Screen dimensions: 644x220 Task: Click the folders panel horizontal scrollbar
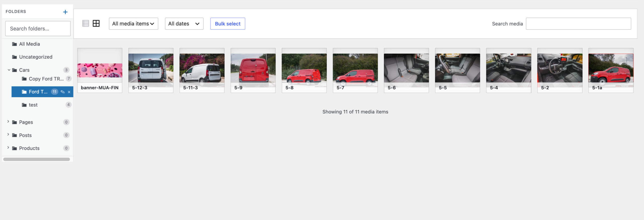click(x=36, y=159)
